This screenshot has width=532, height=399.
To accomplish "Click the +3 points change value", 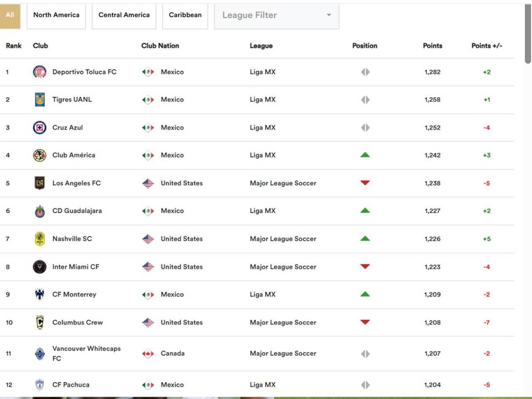I will [x=487, y=155].
